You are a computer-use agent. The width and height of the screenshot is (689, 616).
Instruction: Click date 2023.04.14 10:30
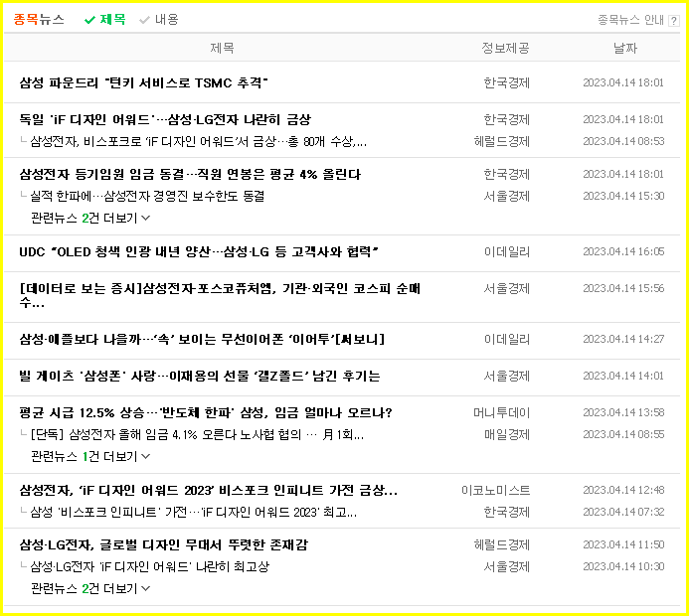tap(623, 567)
